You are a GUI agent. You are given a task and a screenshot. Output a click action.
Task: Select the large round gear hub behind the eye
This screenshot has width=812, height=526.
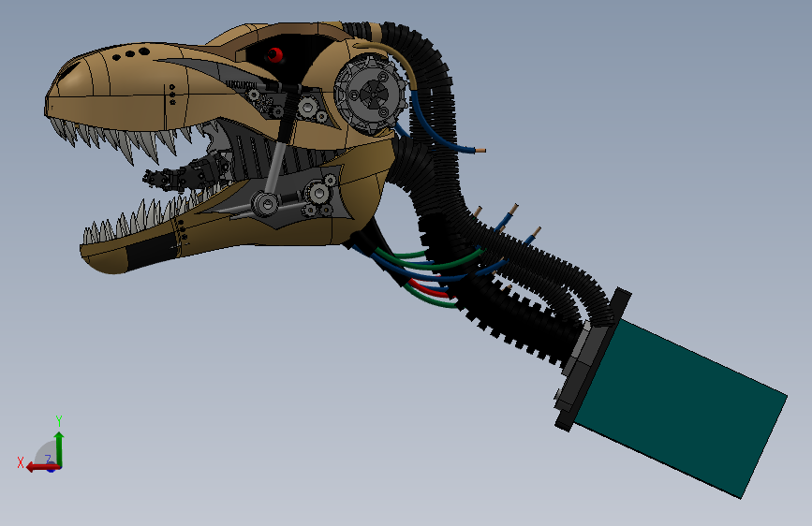coord(371,94)
